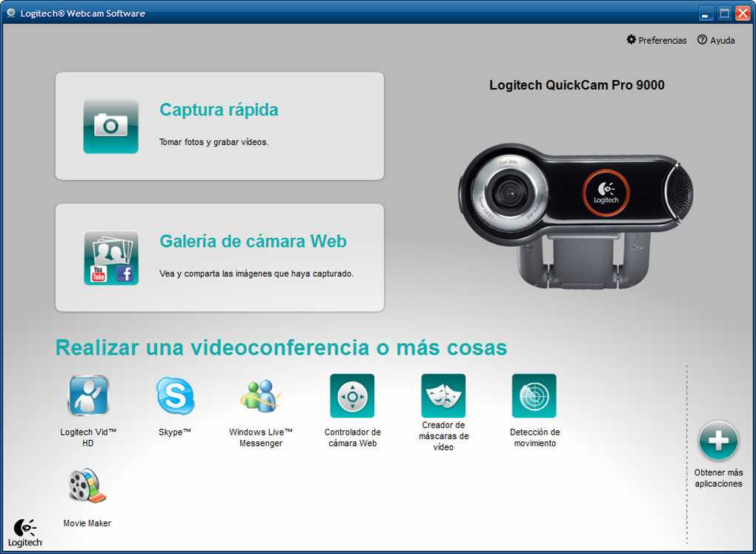Image resolution: width=756 pixels, height=554 pixels.
Task: Click the webcam icon in title bar
Action: pyautogui.click(x=10, y=13)
